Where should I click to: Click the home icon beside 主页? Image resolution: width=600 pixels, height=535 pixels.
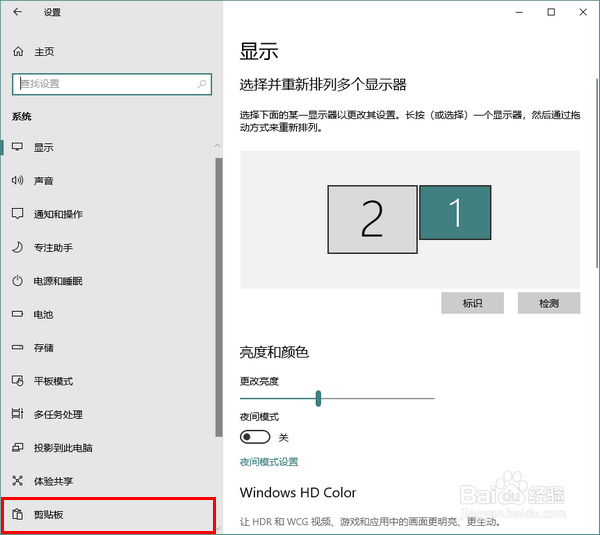click(18, 51)
